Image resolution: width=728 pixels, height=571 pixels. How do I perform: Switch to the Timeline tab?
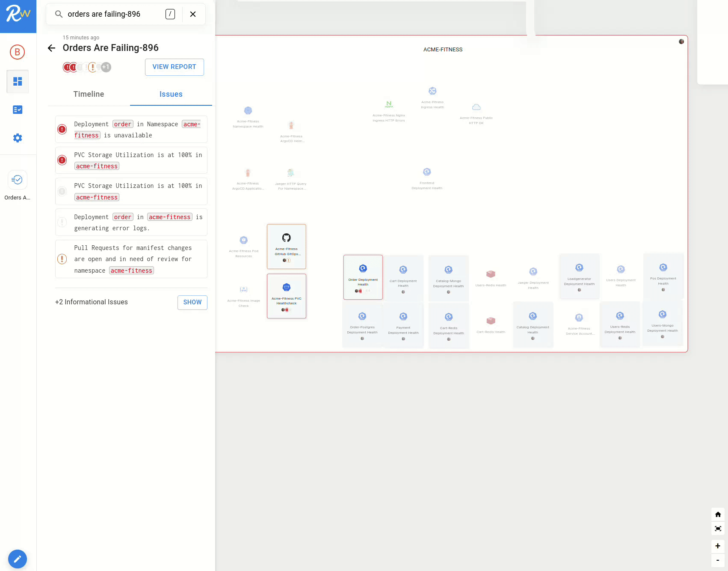89,94
